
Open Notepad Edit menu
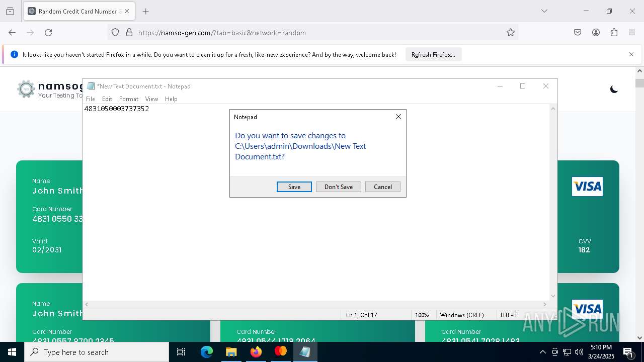pos(107,99)
